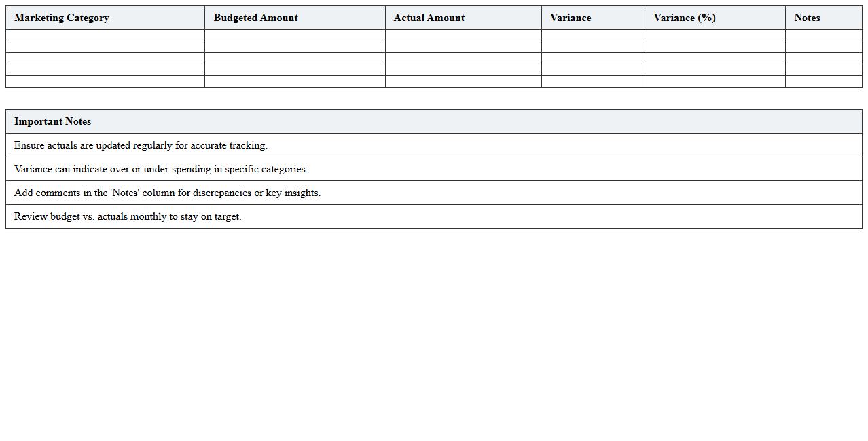
Task: Select the first empty Budgeted Amount cell
Action: pos(294,36)
